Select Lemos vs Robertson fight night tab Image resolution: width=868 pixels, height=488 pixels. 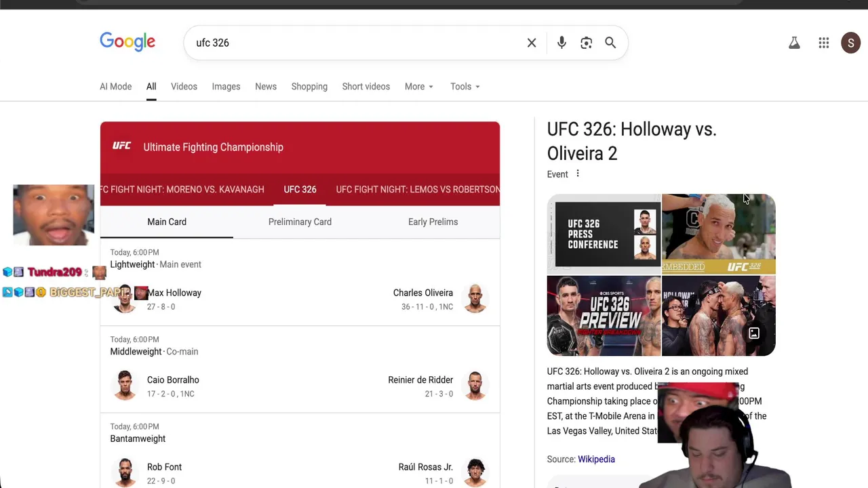(418, 189)
